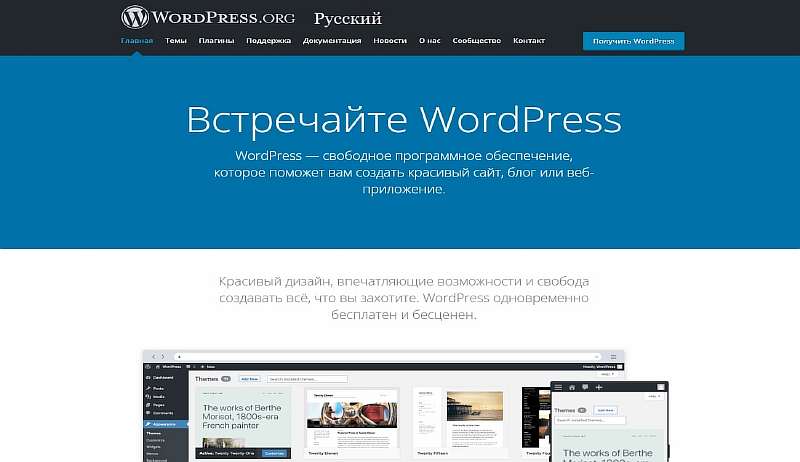Click the mockup browser address bar
The image size is (800, 462).
pos(388,356)
